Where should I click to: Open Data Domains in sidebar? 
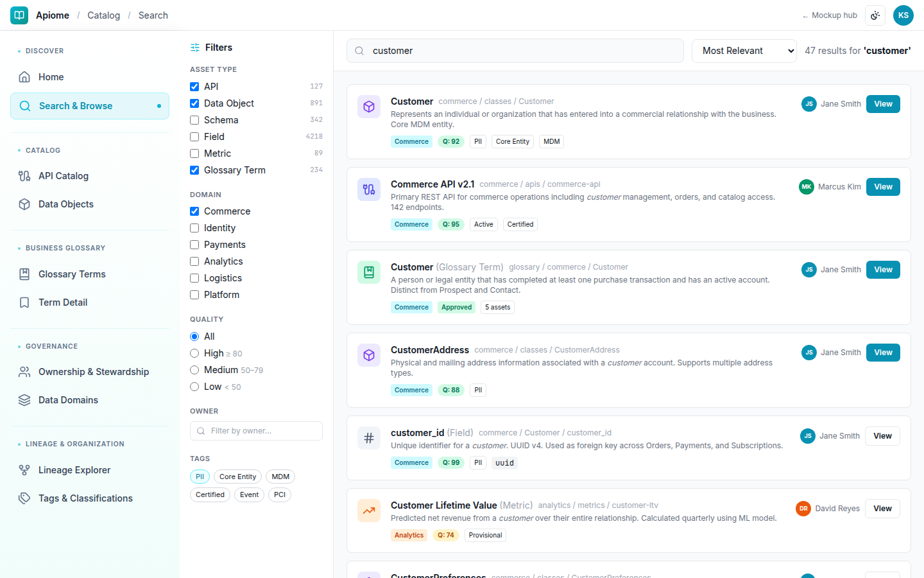pyautogui.click(x=90, y=400)
